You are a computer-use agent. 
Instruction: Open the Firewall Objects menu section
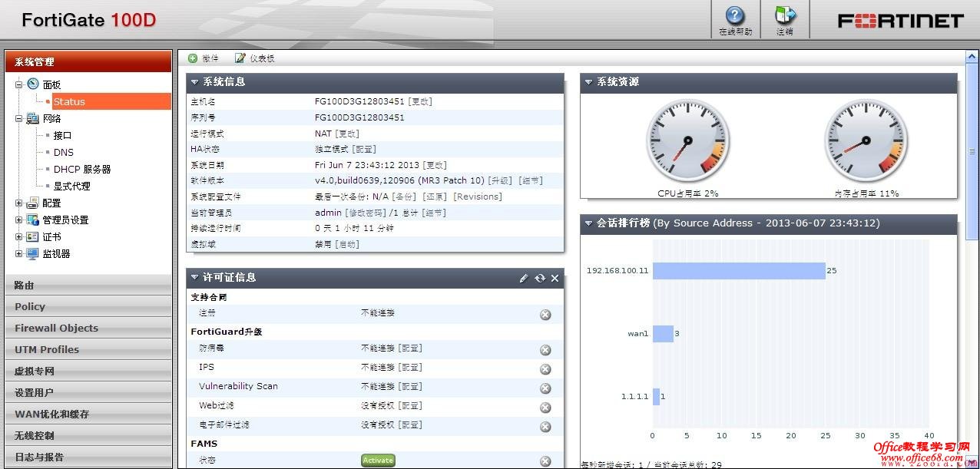88,328
